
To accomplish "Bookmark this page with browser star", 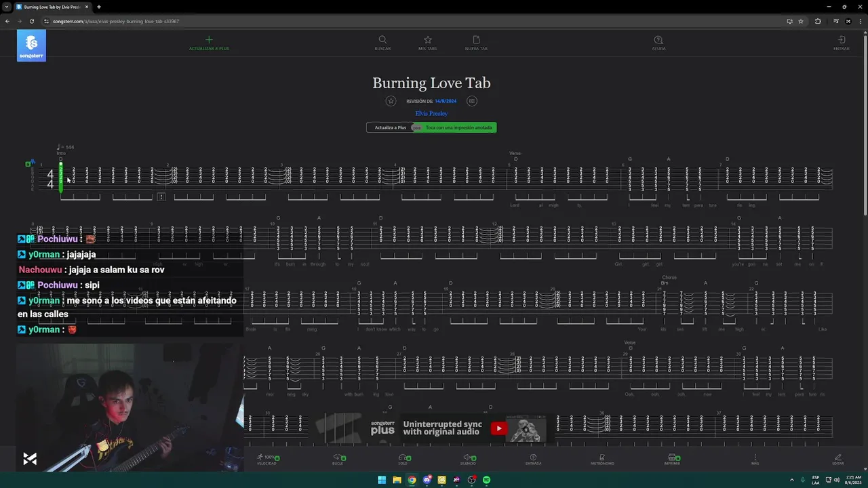I will (801, 21).
